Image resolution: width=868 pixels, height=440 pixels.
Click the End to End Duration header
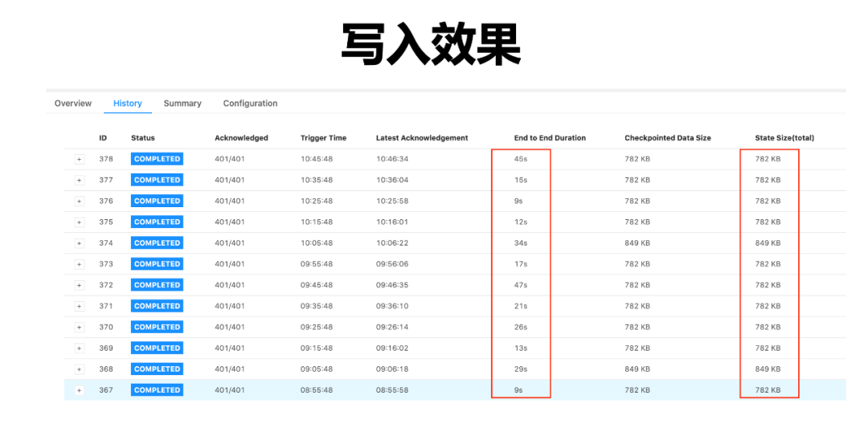(x=550, y=138)
